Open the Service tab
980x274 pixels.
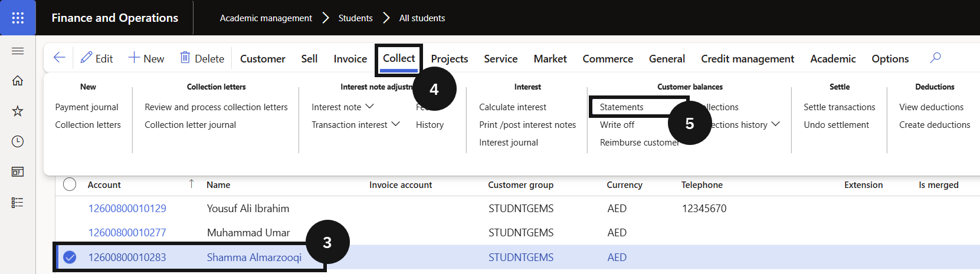click(500, 59)
